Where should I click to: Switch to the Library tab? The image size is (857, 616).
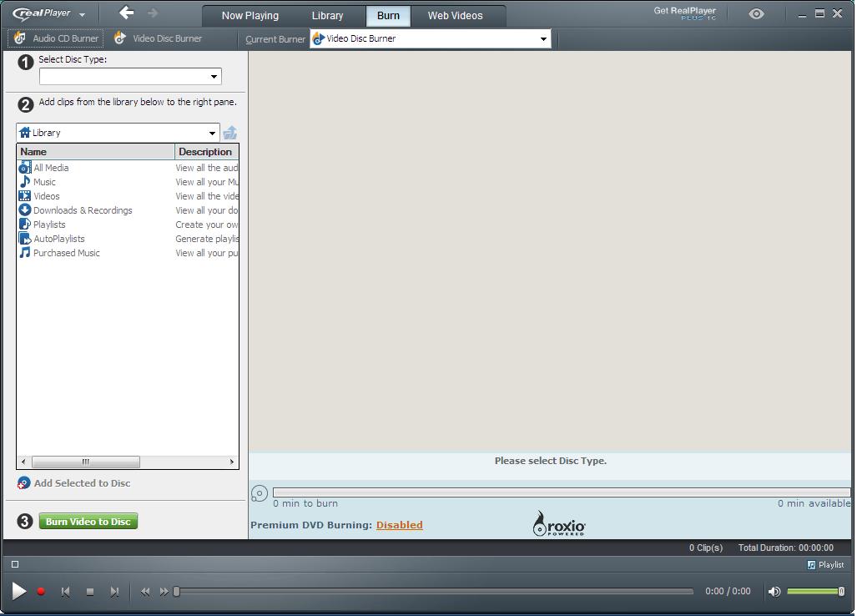pyautogui.click(x=327, y=16)
